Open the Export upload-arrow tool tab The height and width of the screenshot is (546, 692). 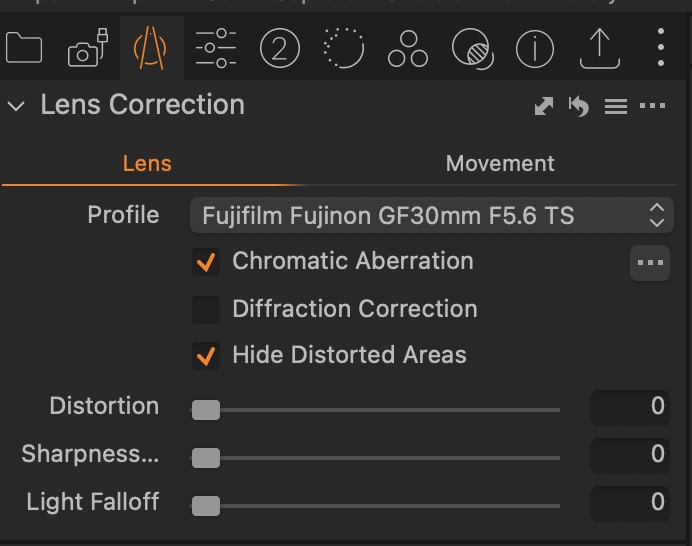click(x=600, y=49)
